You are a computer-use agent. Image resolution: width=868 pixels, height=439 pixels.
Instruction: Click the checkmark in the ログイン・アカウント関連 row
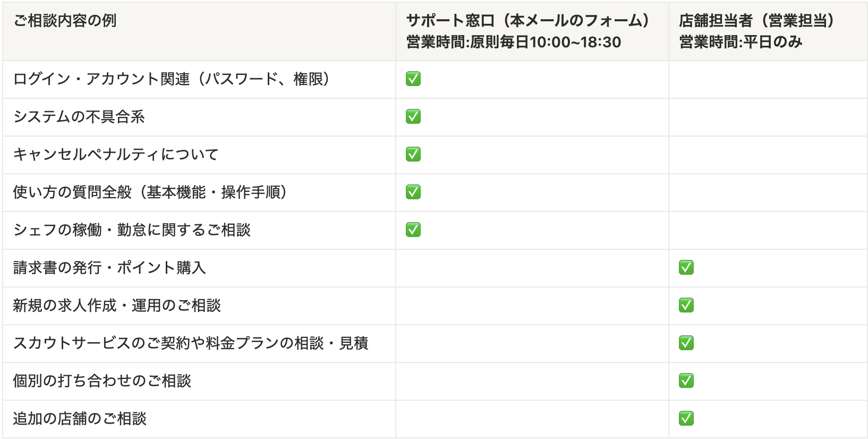point(413,79)
